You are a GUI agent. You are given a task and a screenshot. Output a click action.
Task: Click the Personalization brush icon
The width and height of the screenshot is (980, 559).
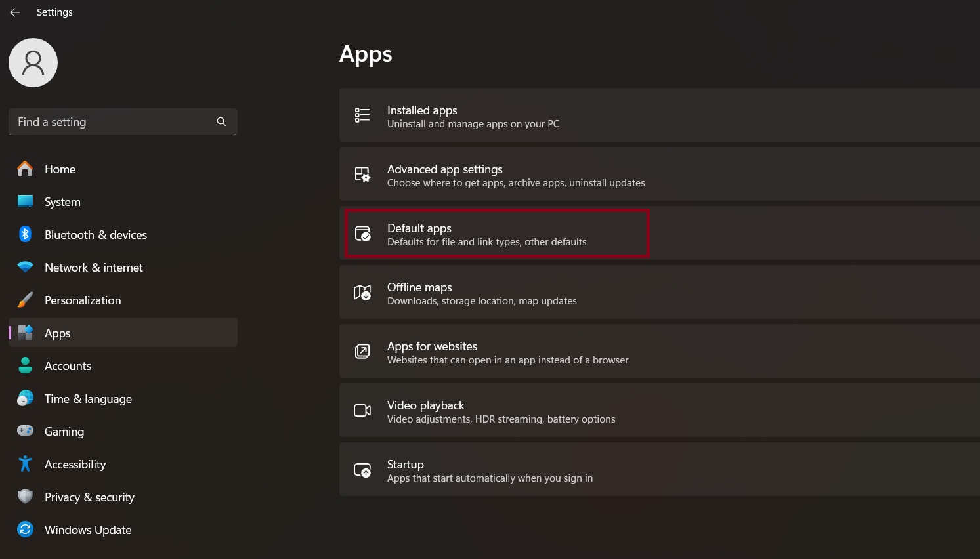coord(24,300)
